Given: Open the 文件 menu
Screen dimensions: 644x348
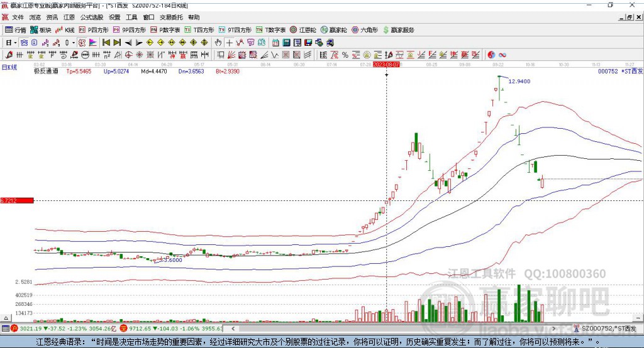Looking at the screenshot, I should click(x=18, y=17).
